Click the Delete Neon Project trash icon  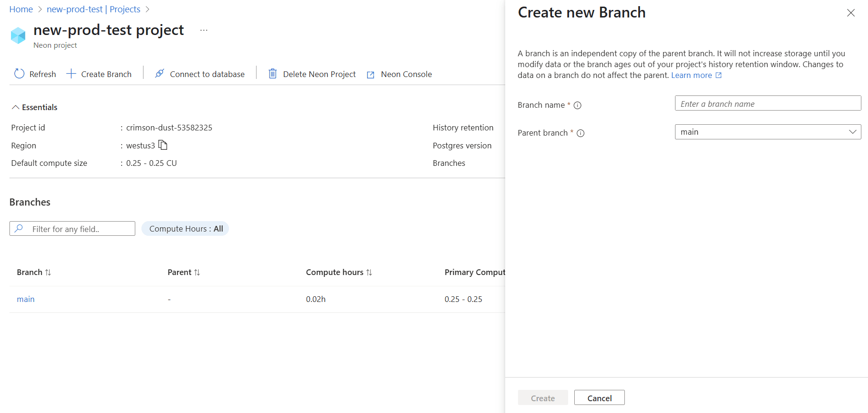point(272,74)
